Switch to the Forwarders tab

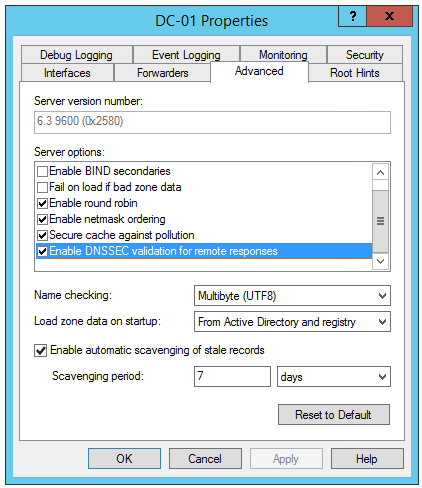(x=162, y=73)
